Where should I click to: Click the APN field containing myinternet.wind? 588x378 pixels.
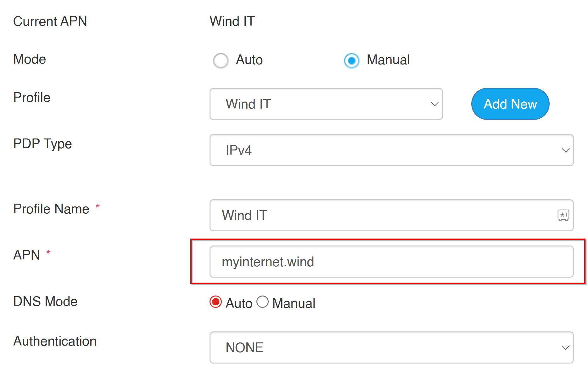tap(391, 262)
